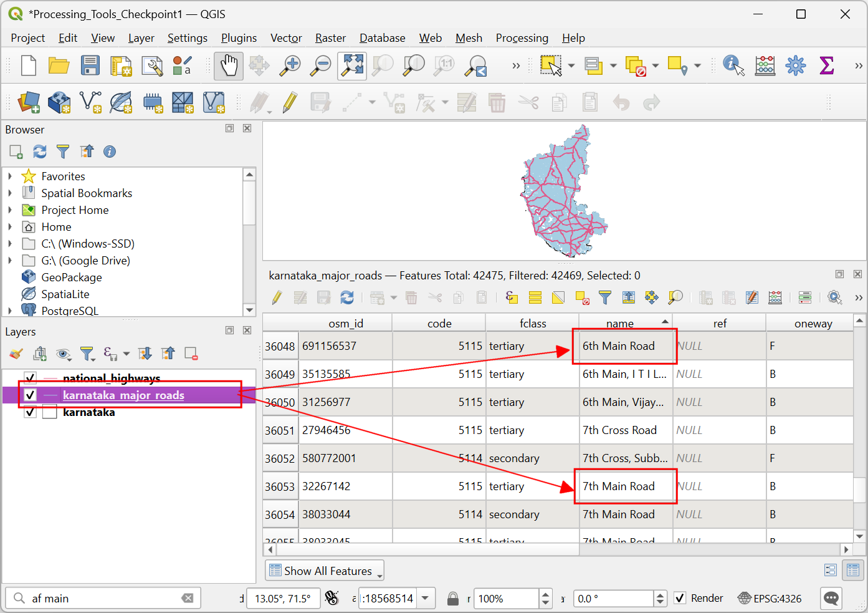
Task: Toggle the Render checkbox in status bar
Action: [x=680, y=598]
